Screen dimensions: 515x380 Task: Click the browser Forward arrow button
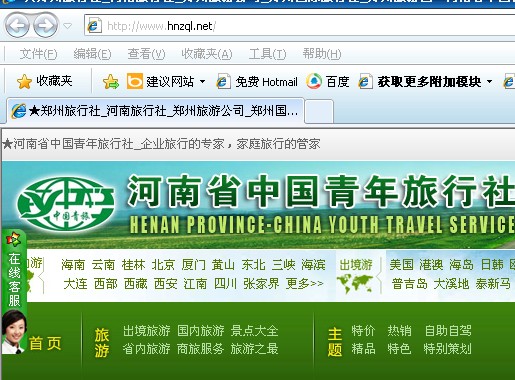45,25
